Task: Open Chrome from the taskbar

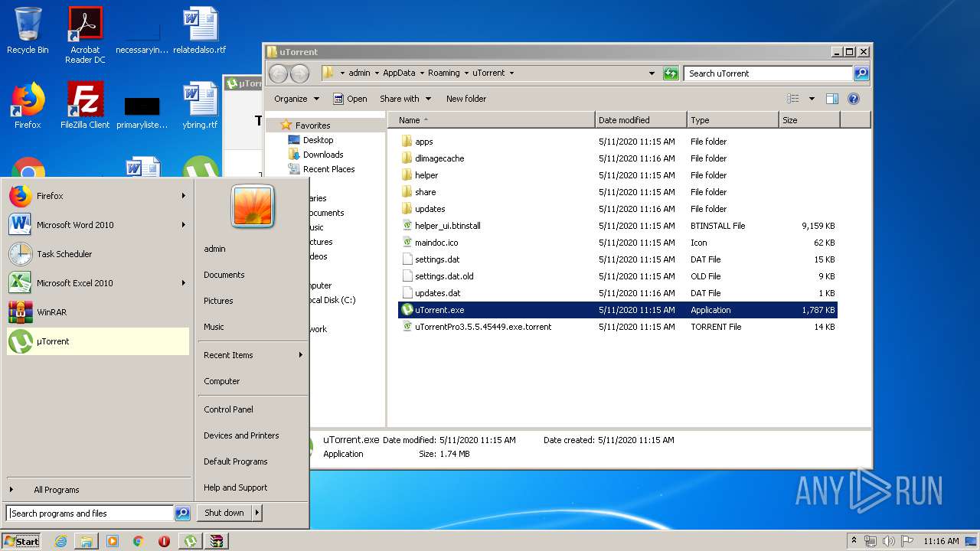Action: tap(138, 541)
